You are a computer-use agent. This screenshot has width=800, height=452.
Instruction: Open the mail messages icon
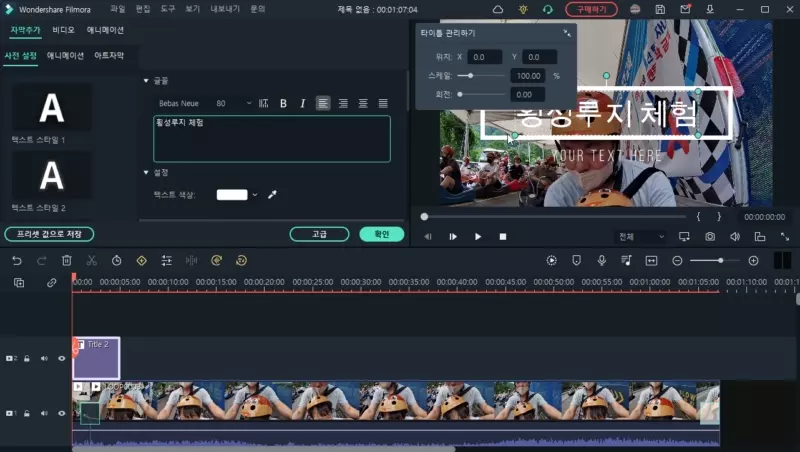click(x=685, y=9)
